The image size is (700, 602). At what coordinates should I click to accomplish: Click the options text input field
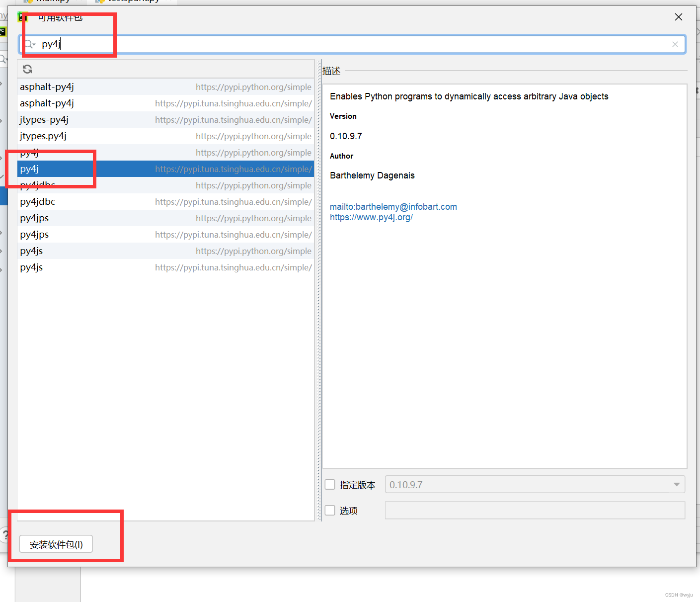pos(535,510)
